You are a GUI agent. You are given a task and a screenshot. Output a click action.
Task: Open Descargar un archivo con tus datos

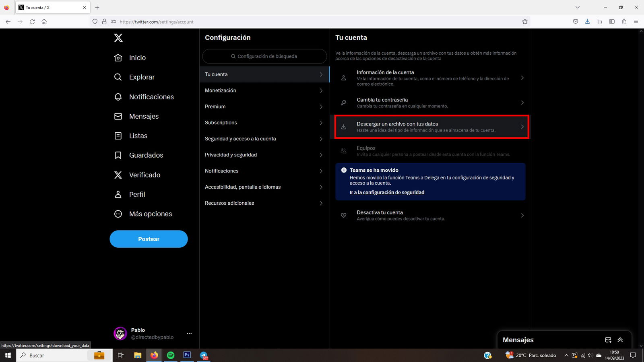[430, 127]
